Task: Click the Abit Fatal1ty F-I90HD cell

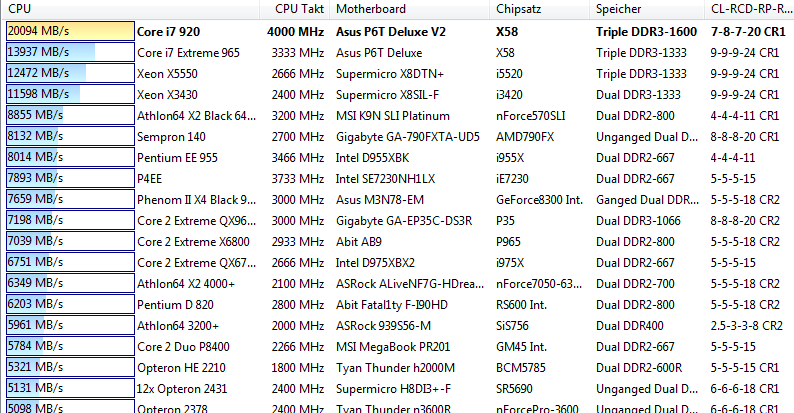Action: click(391, 305)
